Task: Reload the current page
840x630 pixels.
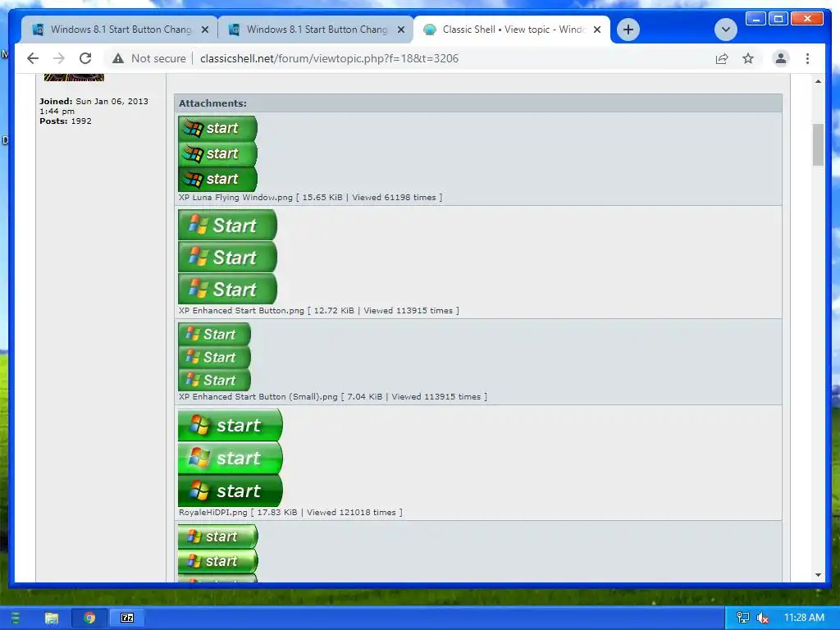Action: click(x=85, y=58)
